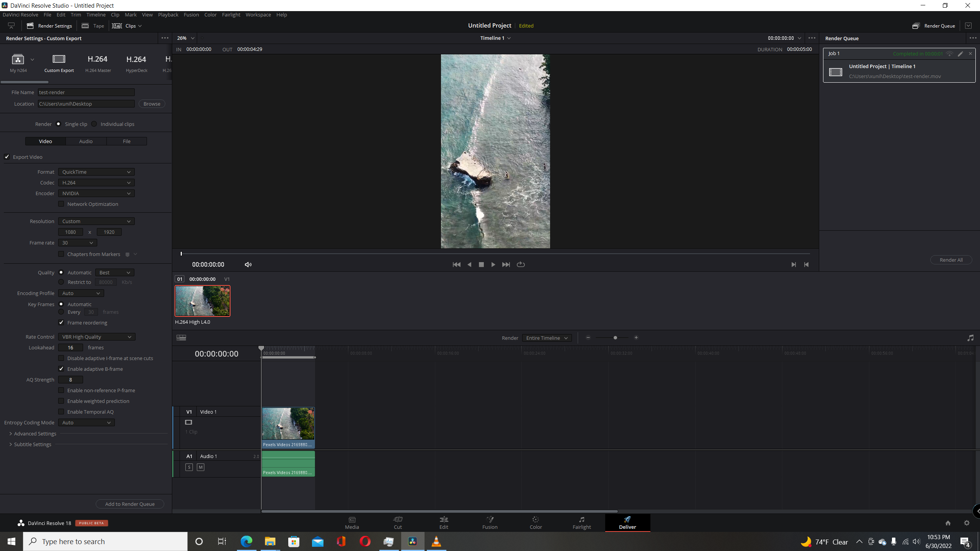Switch to the Color page
This screenshot has height=551, width=980.
[536, 523]
